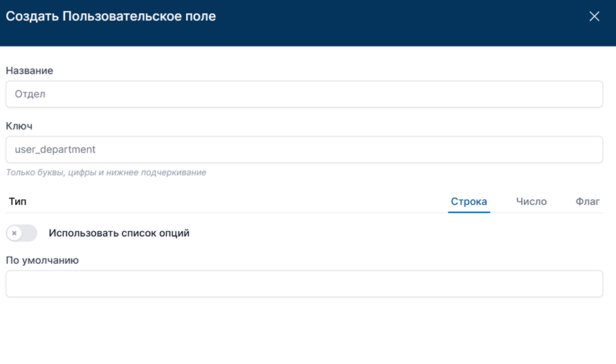This screenshot has height=364, width=616.
Task: Click the blue underline beneath Строка tab
Action: [x=469, y=212]
